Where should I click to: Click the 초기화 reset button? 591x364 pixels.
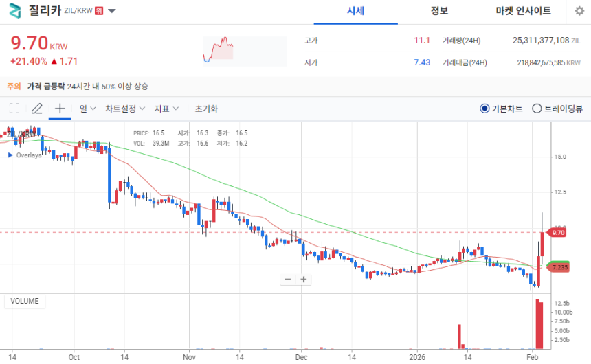[x=206, y=109]
